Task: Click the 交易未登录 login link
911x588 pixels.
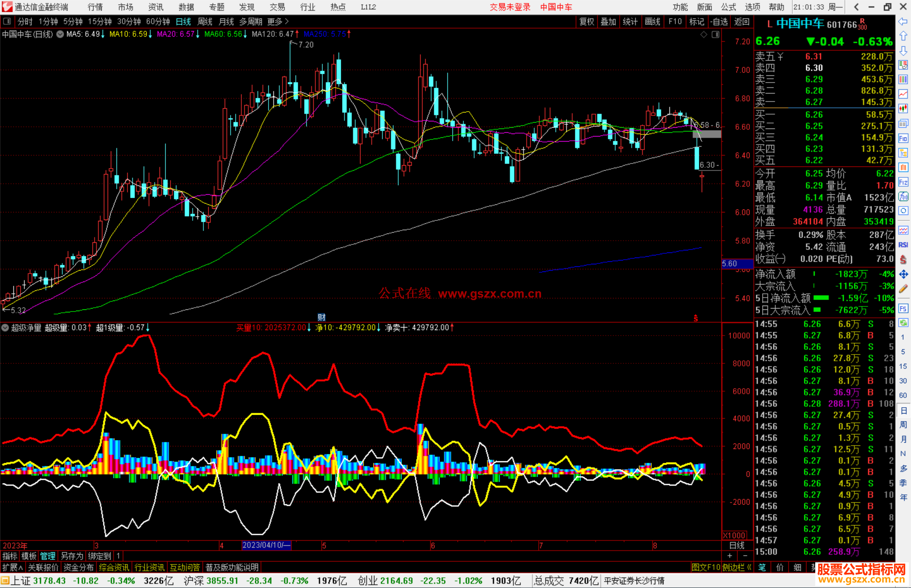Action: tap(509, 7)
